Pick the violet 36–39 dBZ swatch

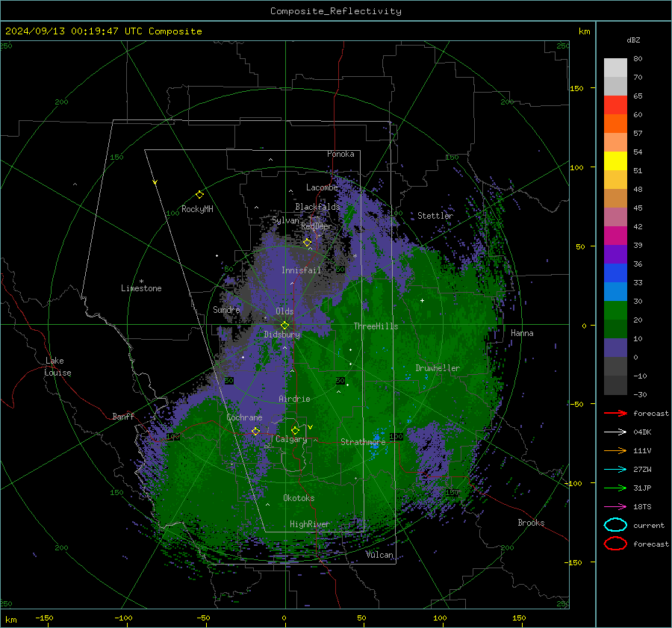click(615, 255)
